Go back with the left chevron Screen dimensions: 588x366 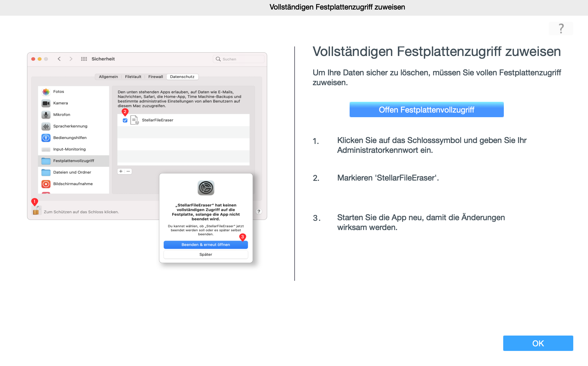click(x=59, y=59)
